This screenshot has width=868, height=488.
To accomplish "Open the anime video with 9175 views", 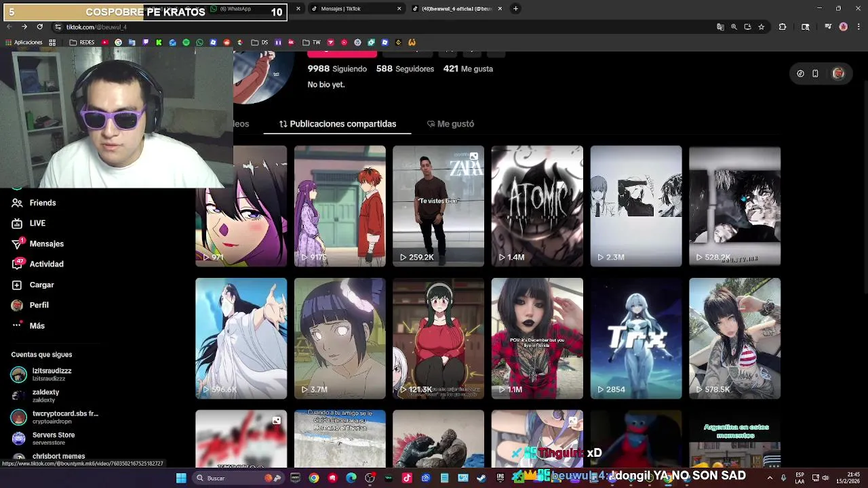I will [x=340, y=206].
